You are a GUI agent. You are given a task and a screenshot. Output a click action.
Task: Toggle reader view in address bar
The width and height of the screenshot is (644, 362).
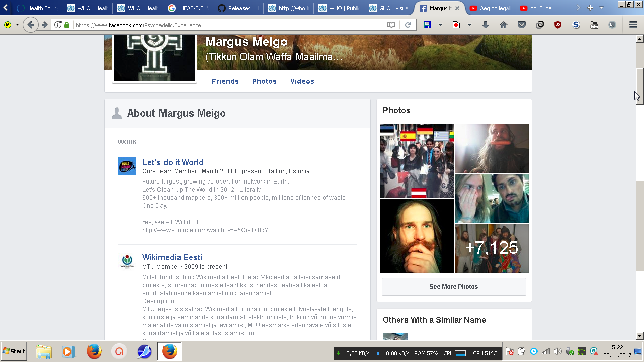point(391,25)
